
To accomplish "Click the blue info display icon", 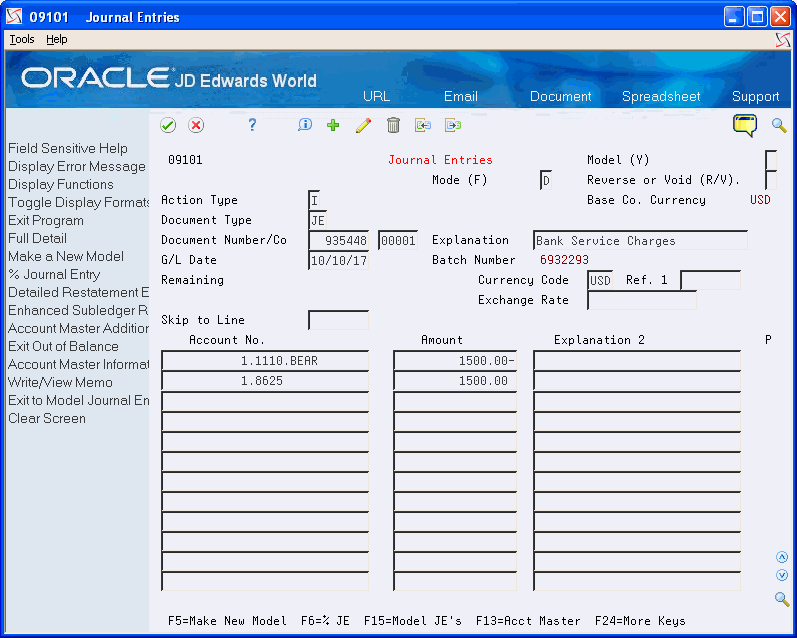I will [305, 125].
